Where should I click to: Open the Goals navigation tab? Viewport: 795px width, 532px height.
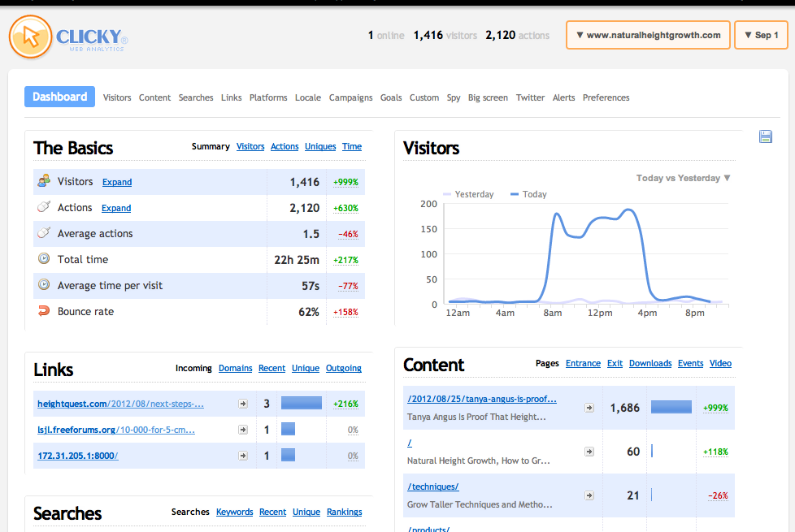pyautogui.click(x=391, y=97)
